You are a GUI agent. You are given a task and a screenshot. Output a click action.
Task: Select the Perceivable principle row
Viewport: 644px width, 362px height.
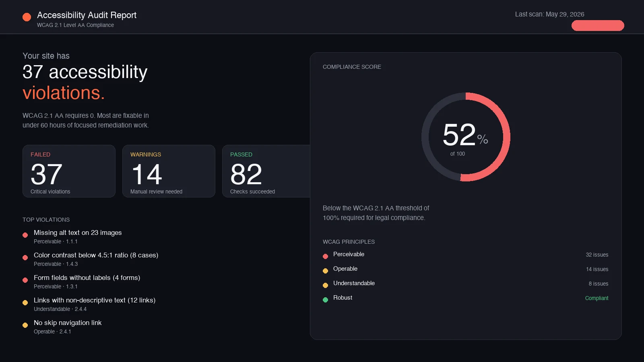(x=466, y=255)
